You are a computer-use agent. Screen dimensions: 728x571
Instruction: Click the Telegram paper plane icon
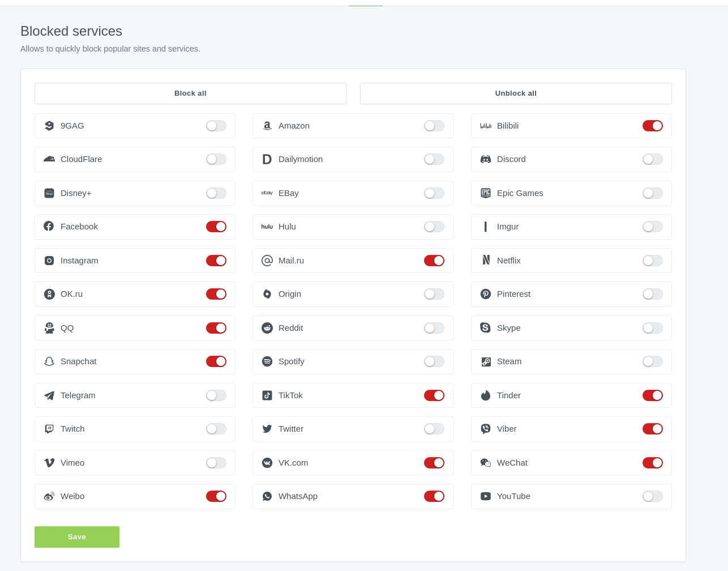49,395
